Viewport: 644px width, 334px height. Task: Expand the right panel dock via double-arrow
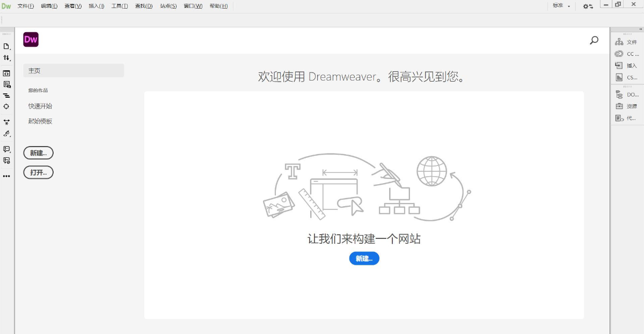[x=640, y=29]
